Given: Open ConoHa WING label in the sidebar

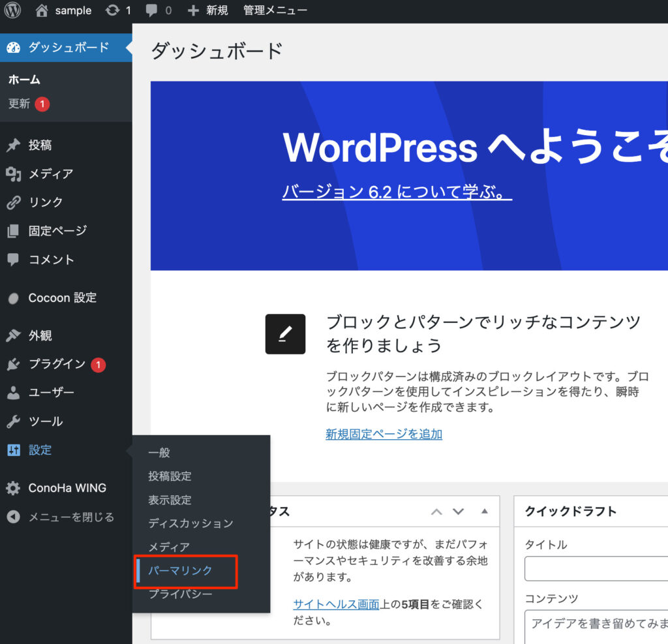Looking at the screenshot, I should 67,488.
